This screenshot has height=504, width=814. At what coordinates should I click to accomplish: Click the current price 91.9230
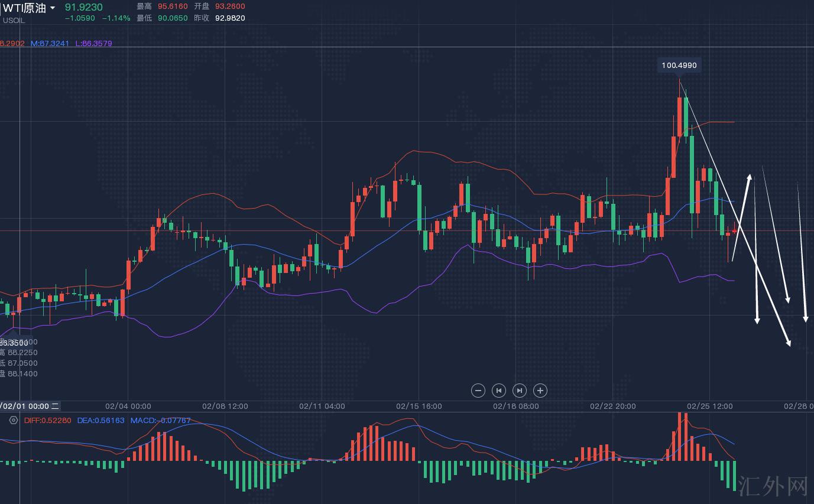point(83,7)
